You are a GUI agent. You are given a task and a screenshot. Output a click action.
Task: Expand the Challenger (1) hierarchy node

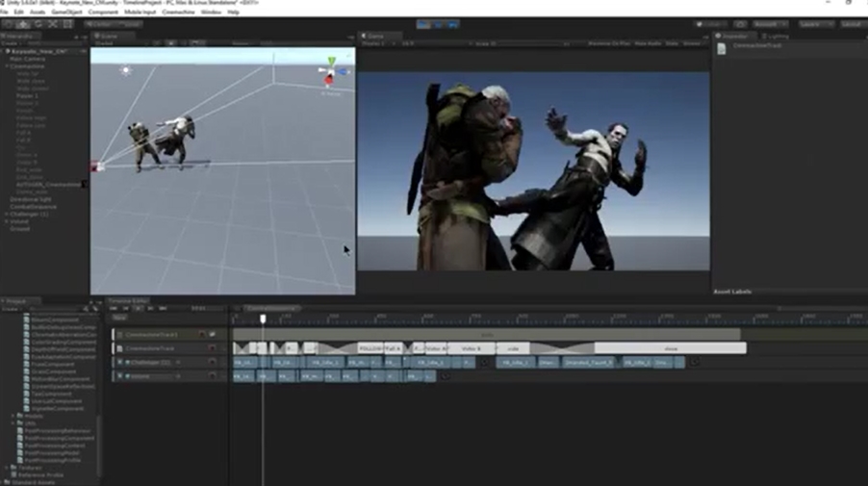pos(7,214)
